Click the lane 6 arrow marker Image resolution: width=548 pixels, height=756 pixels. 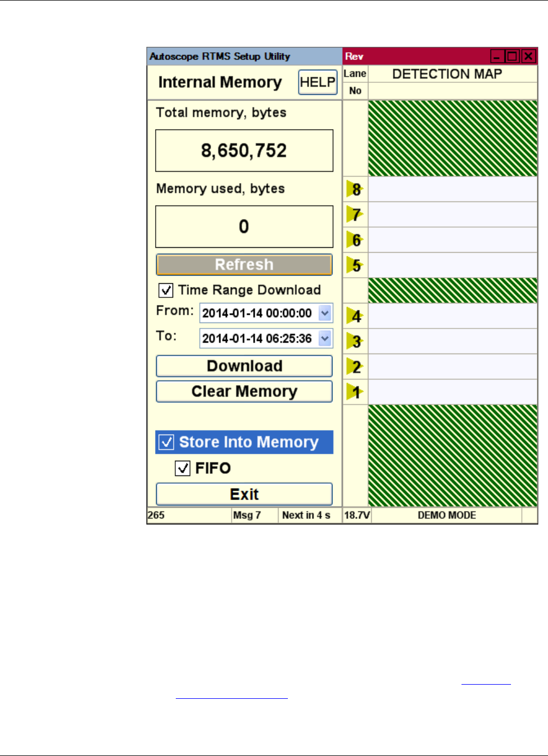click(x=355, y=240)
